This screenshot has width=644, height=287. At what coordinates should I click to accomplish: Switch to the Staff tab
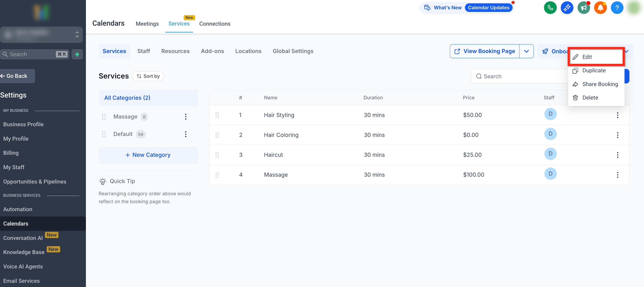[x=144, y=51]
